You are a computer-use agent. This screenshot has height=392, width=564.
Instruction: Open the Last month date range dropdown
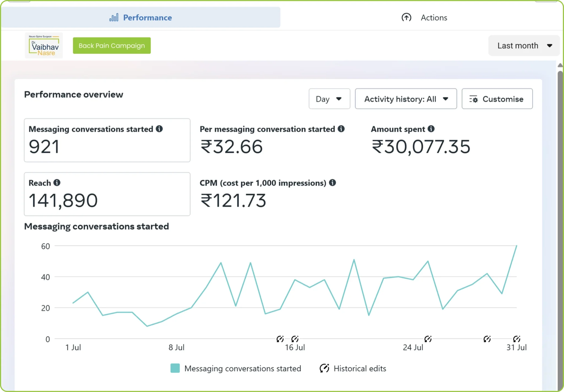pos(524,46)
